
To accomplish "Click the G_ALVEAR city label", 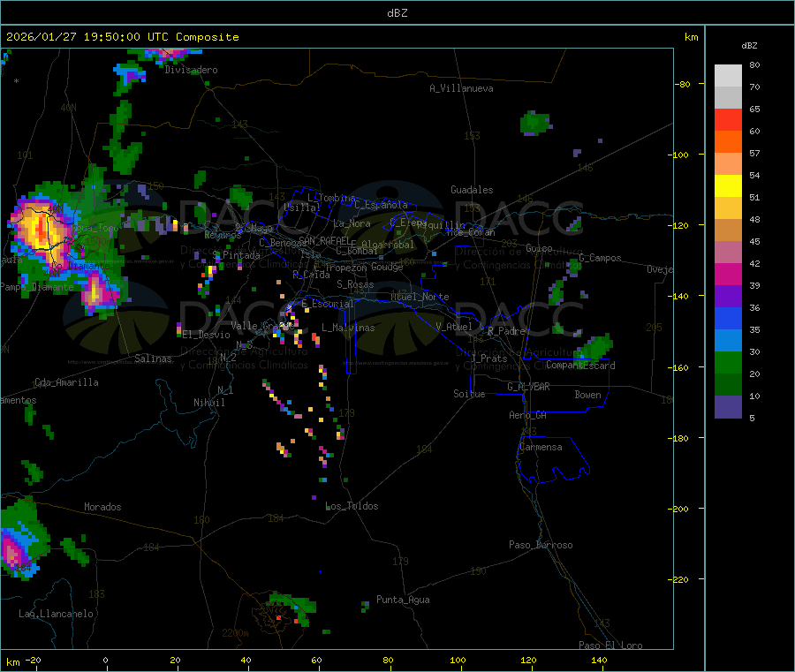I will coord(528,387).
